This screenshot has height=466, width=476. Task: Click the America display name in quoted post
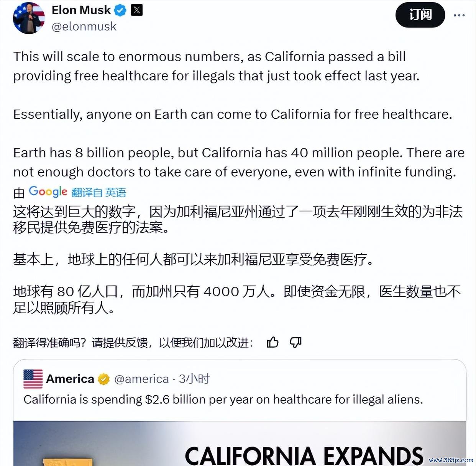70,379
